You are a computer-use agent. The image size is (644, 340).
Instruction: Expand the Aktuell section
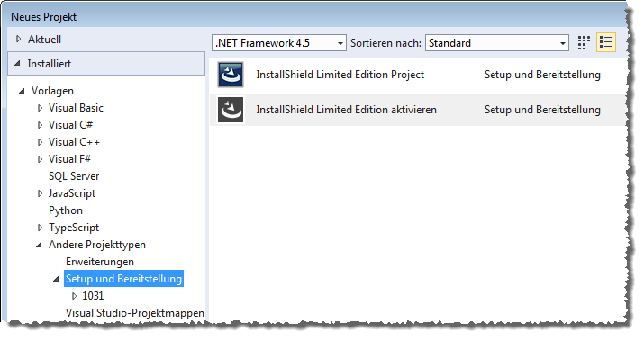[x=18, y=39]
